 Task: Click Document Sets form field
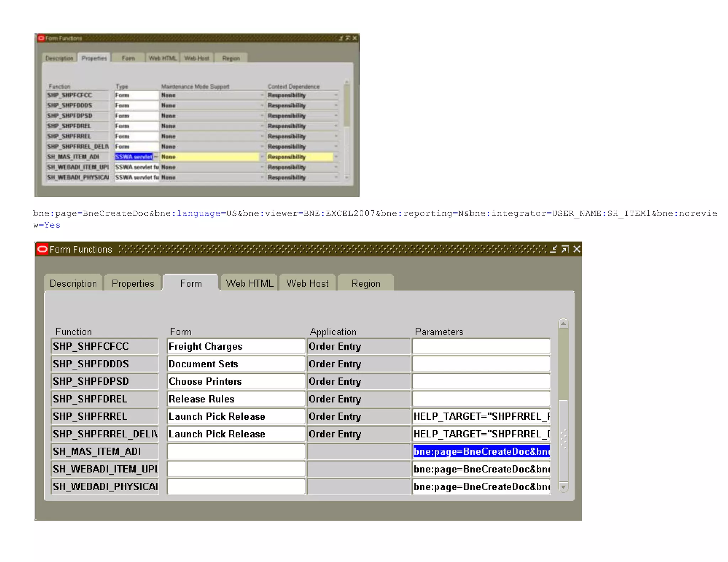236,364
